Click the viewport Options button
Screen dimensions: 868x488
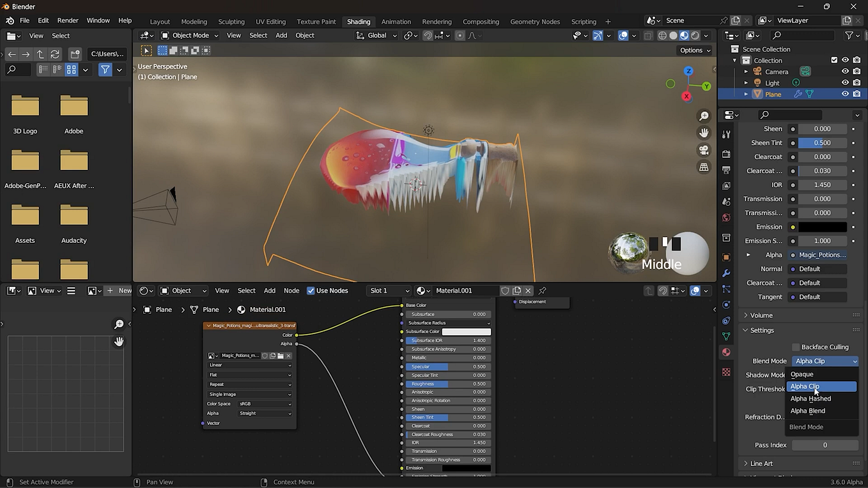coord(692,50)
